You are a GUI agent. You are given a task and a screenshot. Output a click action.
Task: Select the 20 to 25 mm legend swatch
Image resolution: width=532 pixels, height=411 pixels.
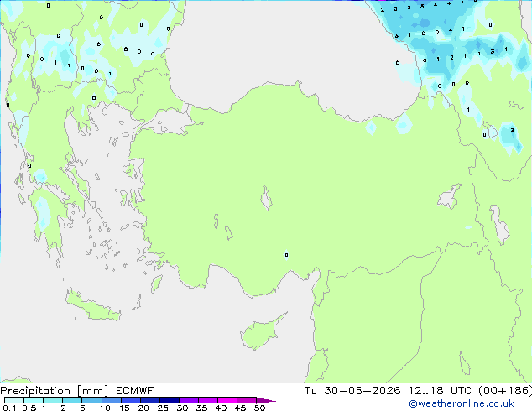click(x=149, y=400)
